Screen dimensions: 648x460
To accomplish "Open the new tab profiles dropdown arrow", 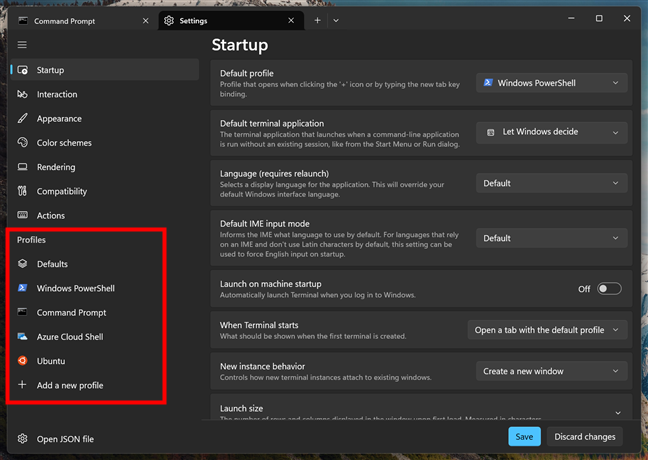I will [x=336, y=20].
